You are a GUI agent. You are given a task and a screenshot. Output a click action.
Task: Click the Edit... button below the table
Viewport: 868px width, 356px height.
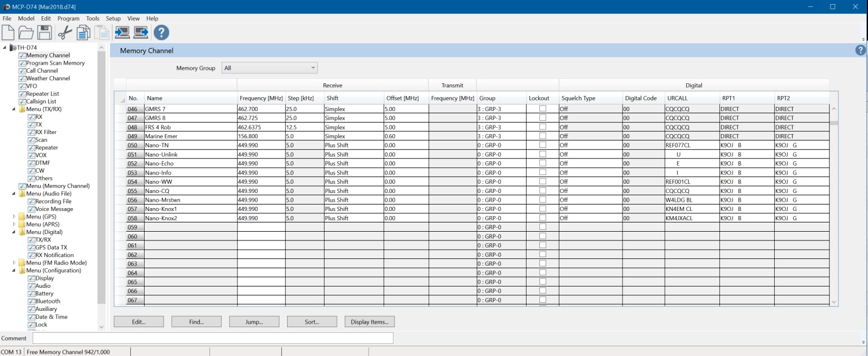139,322
